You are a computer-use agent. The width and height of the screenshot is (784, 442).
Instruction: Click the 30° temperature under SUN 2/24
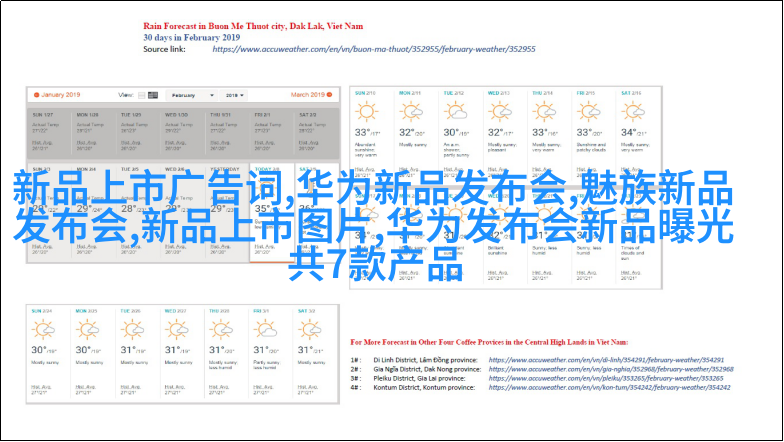tap(39, 350)
